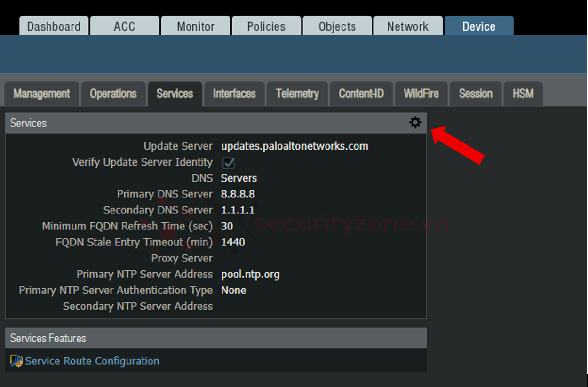Select the Device tab
Viewport: 588px width, 387px height.
pos(478,26)
